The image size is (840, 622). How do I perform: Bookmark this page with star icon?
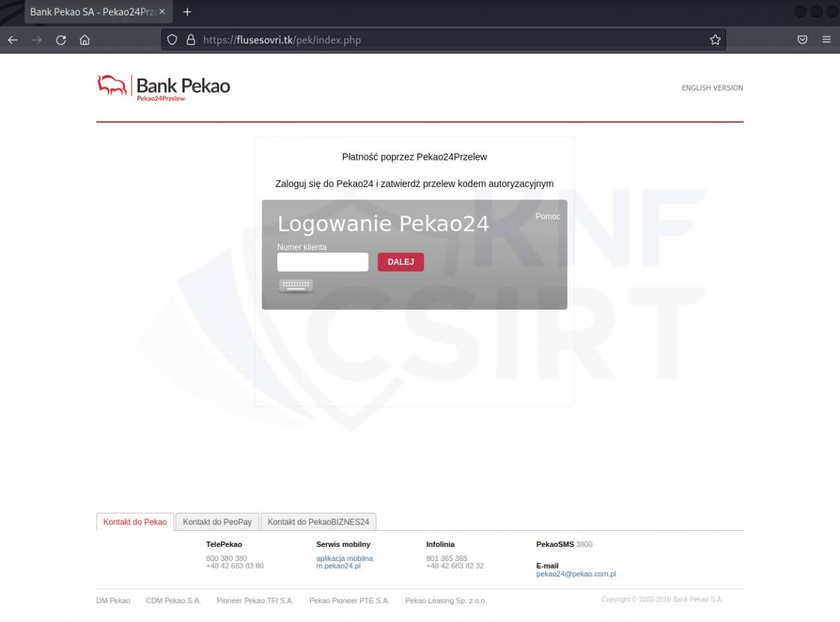tap(715, 40)
